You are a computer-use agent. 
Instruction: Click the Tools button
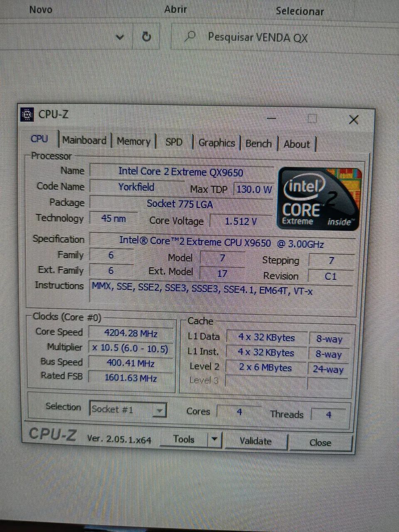pos(184,439)
